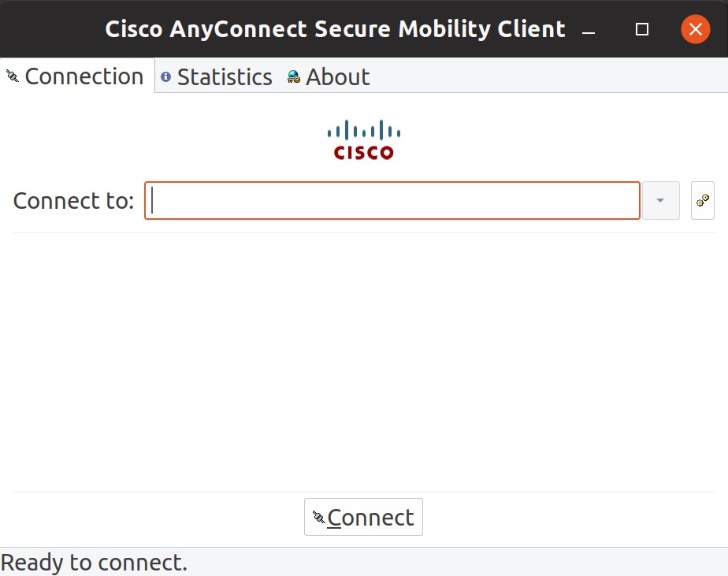Click the small icon beside the About label
This screenshot has width=728, height=576.
pyautogui.click(x=294, y=76)
